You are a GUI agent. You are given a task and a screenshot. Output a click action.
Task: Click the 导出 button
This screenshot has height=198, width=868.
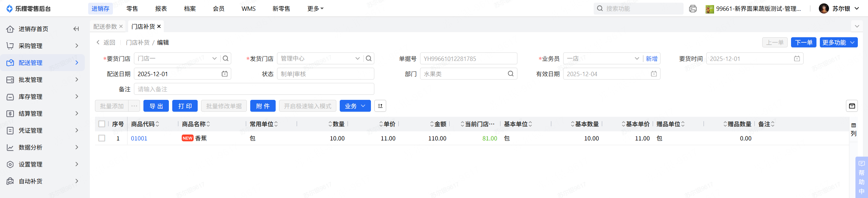point(156,106)
